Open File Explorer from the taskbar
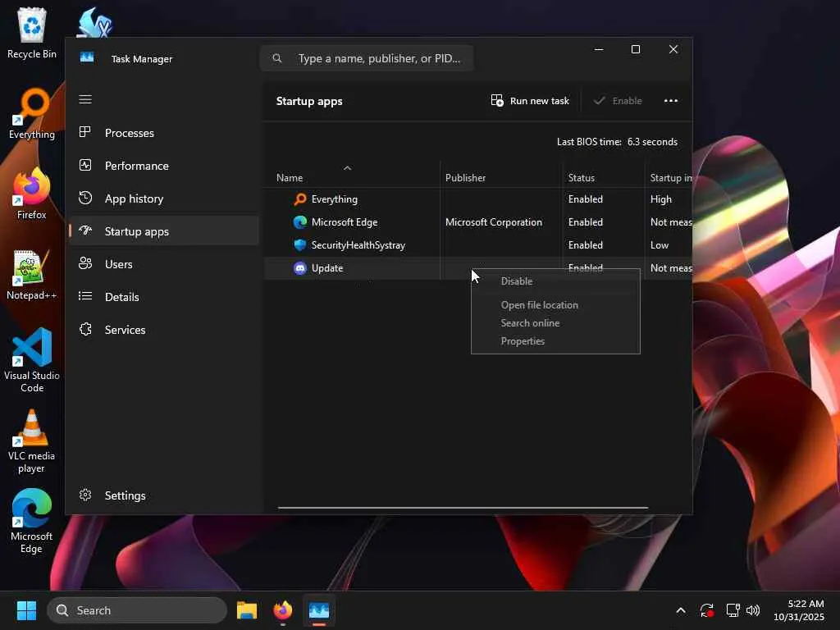Viewport: 840px width, 630px height. click(x=247, y=610)
